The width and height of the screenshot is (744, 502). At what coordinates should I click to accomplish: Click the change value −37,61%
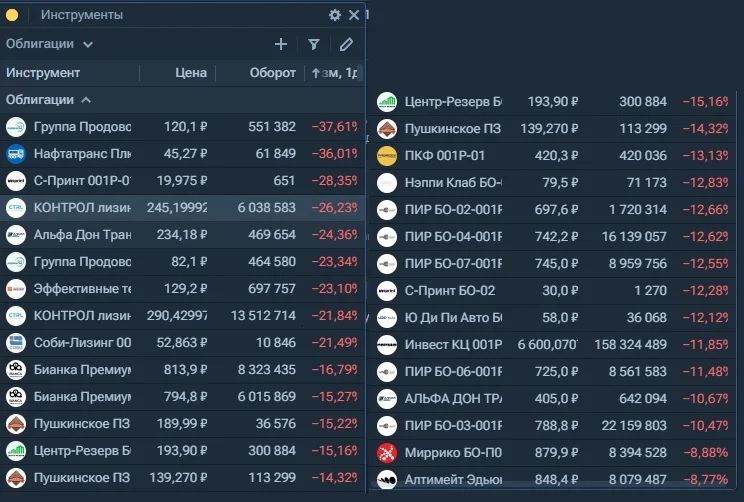pyautogui.click(x=335, y=127)
